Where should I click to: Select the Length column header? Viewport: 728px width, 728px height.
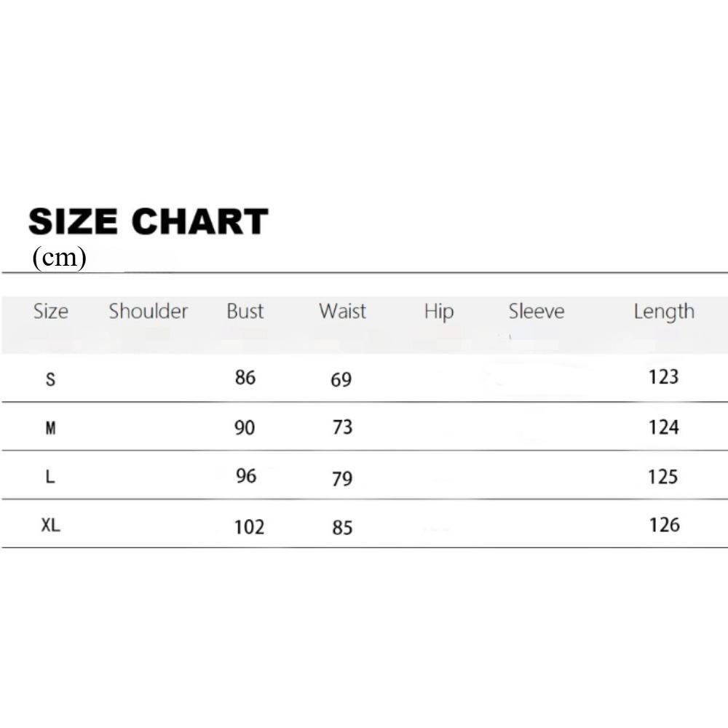pos(663,312)
